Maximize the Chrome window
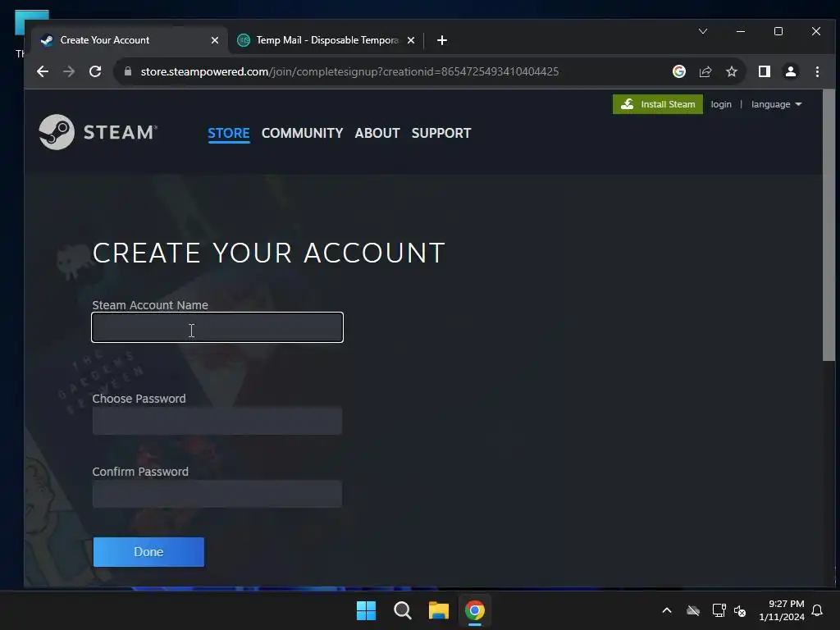This screenshot has height=630, width=840. tap(778, 31)
